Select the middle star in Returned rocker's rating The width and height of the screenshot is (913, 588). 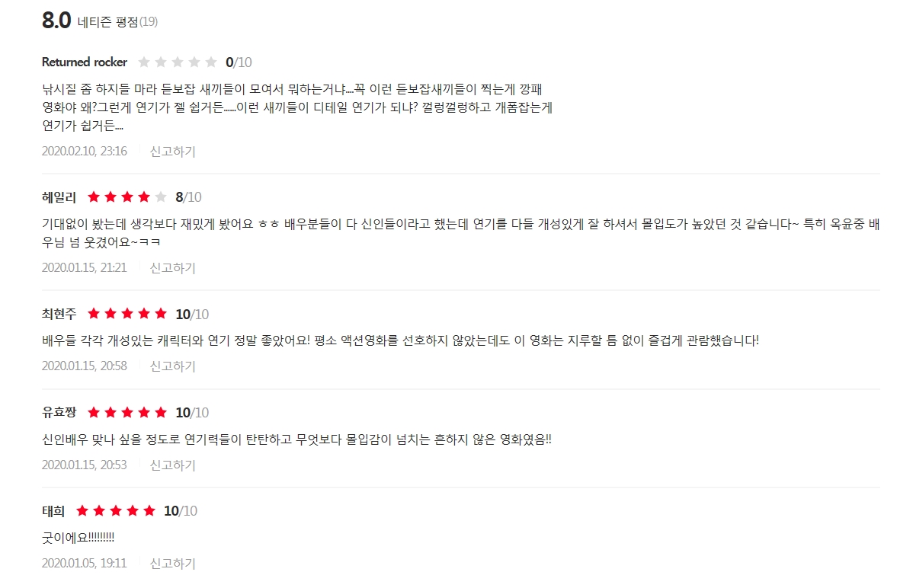coord(178,62)
